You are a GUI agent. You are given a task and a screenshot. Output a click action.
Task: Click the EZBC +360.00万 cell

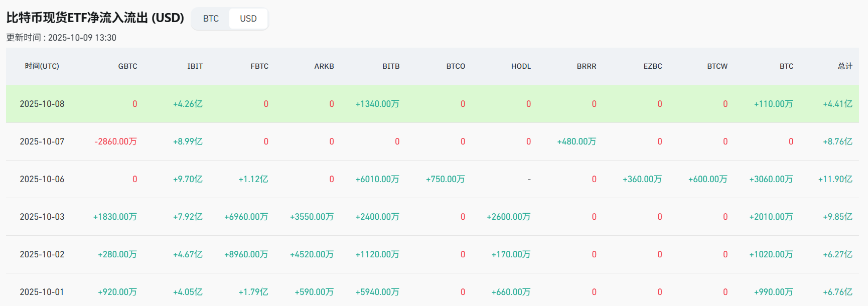[642, 179]
